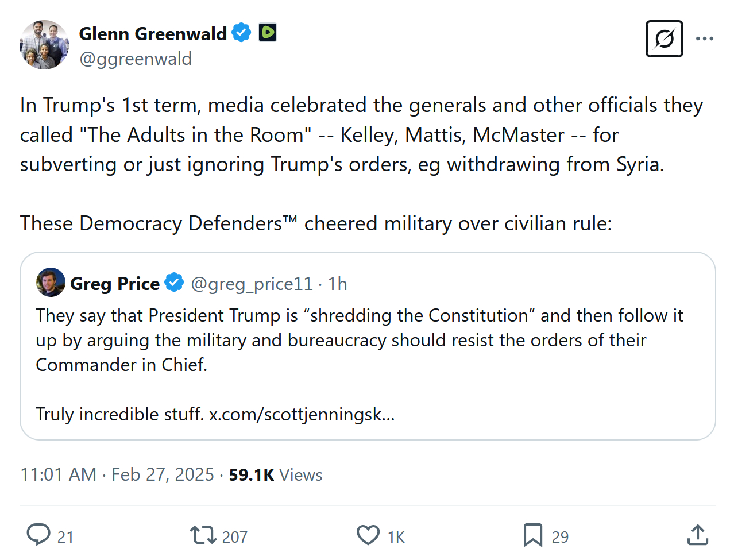This screenshot has width=734, height=560.
Task: Bookmark this tweet
Action: 532,535
